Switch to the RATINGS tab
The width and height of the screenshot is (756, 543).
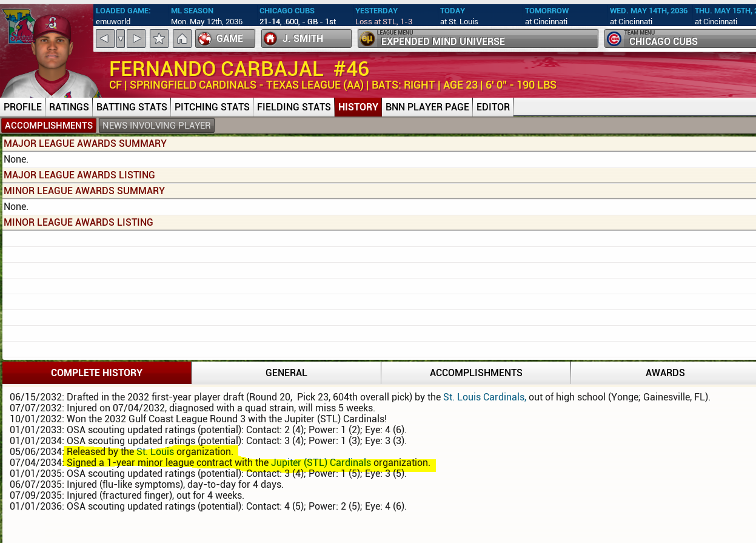[x=69, y=107]
